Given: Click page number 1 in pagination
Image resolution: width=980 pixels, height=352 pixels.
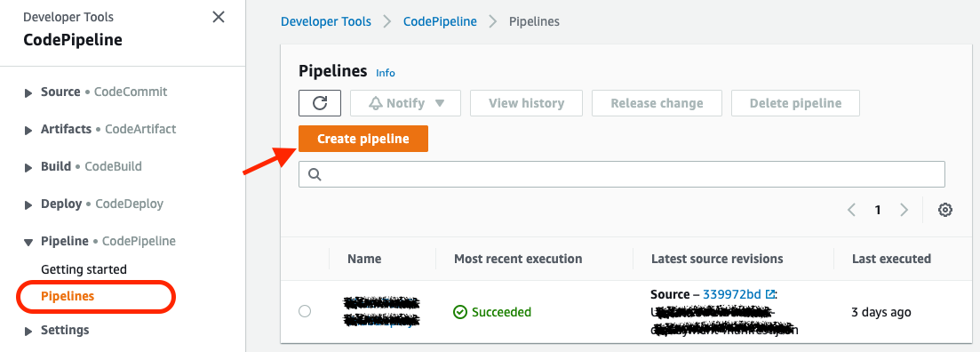Looking at the screenshot, I should click(878, 210).
